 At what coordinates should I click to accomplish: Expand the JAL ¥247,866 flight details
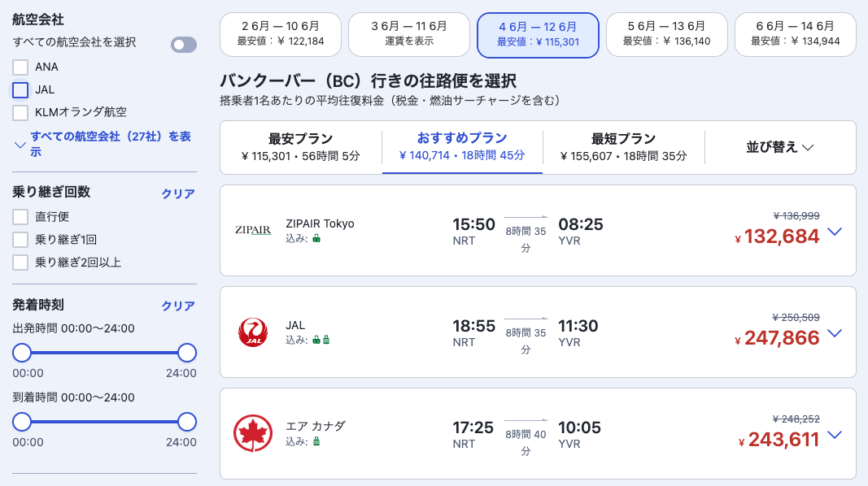click(x=835, y=333)
